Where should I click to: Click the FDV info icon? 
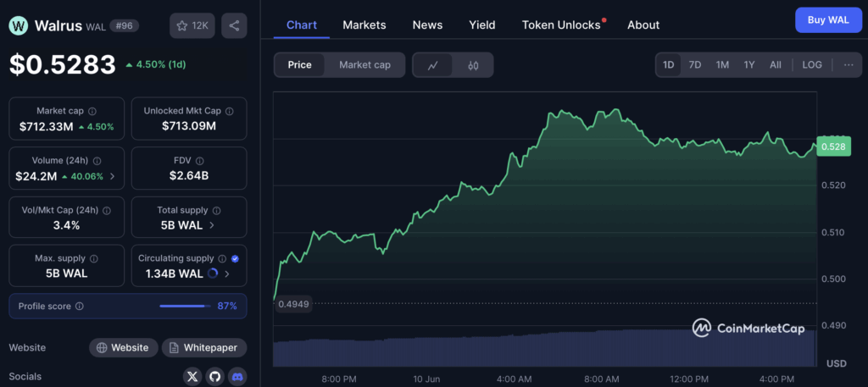pyautogui.click(x=199, y=161)
